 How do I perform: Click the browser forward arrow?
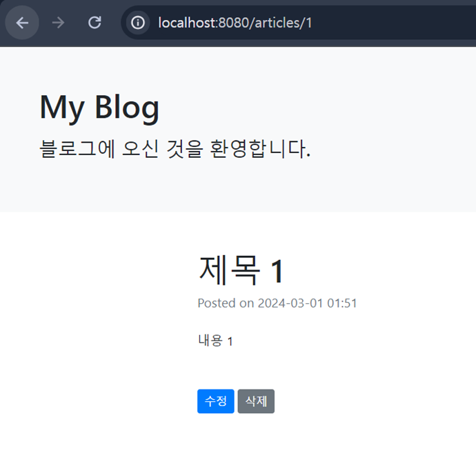tap(58, 23)
